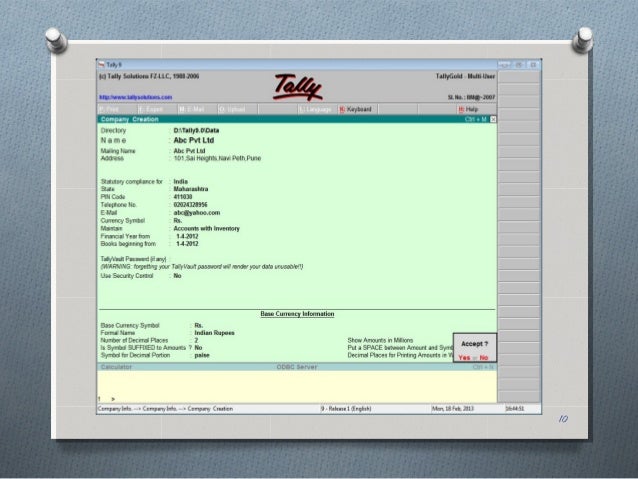The image size is (638, 479).
Task: Toggle Use Security Control value No
Action: point(177,276)
